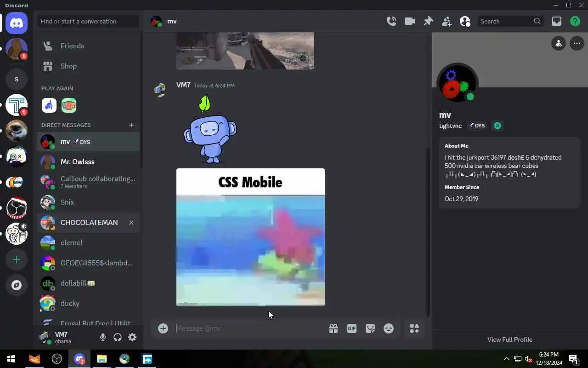Viewport: 588px width, 368px height.
Task: Add friends to DM
Action: coord(447,21)
